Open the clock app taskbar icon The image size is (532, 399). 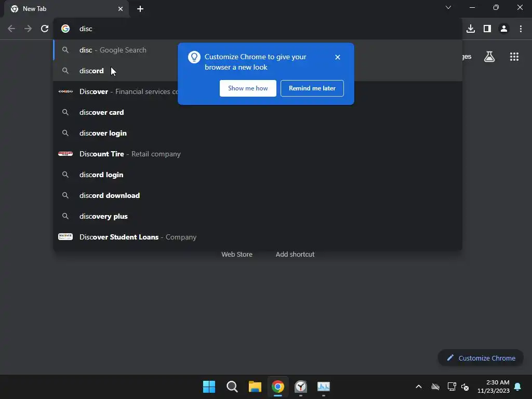[301, 387]
